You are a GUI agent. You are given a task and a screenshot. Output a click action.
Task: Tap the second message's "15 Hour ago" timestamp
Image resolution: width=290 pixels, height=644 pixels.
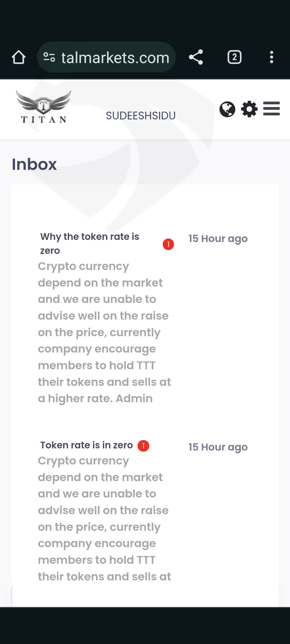click(218, 447)
